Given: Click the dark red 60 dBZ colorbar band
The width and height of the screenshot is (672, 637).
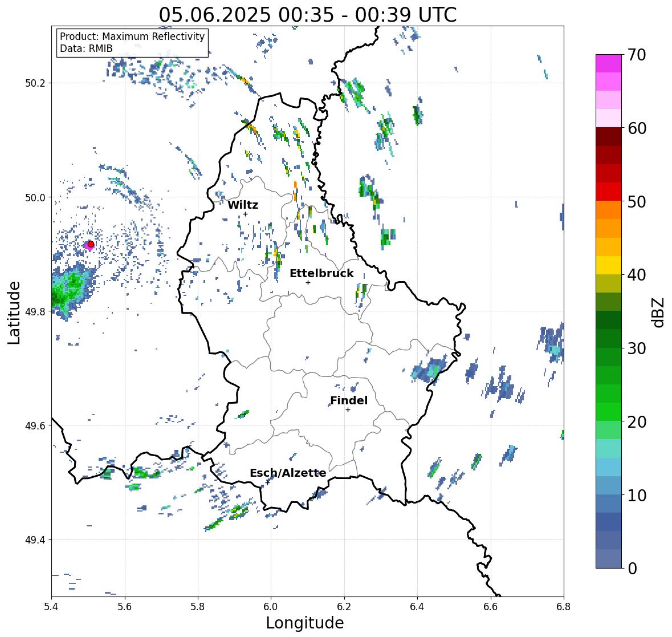Looking at the screenshot, I should pyautogui.click(x=609, y=137).
